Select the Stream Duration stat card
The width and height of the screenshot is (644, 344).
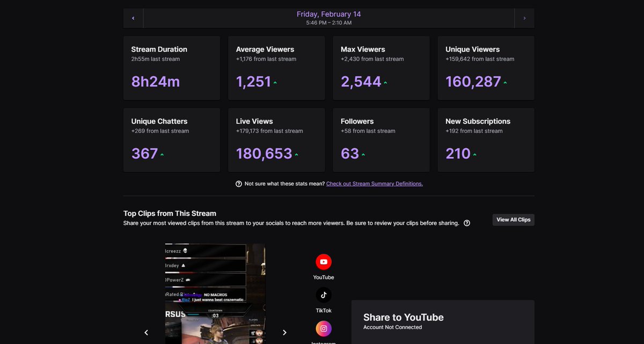(171, 68)
